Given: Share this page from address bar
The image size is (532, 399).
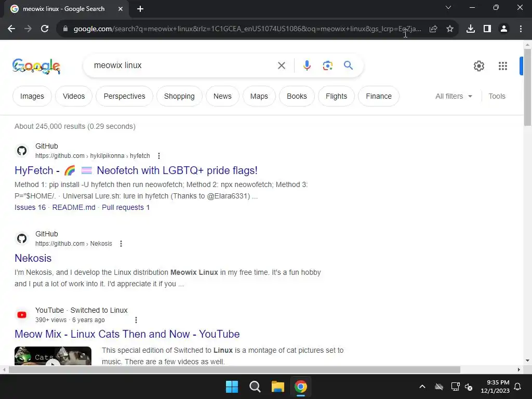Looking at the screenshot, I should 433,29.
